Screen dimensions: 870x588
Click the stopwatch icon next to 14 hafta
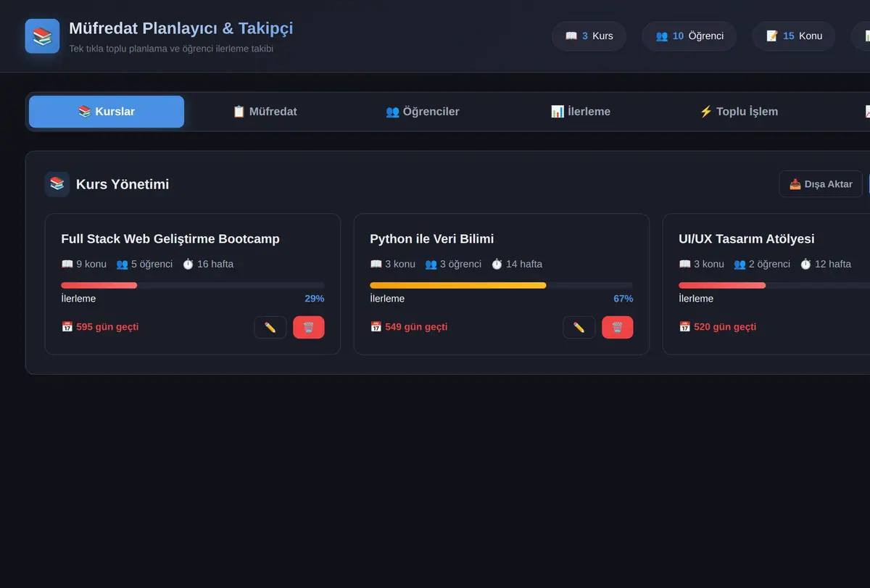tap(497, 264)
